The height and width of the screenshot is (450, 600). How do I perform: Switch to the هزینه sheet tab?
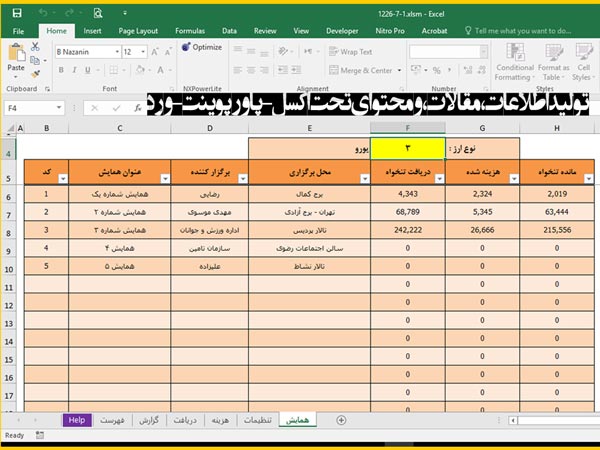220,420
